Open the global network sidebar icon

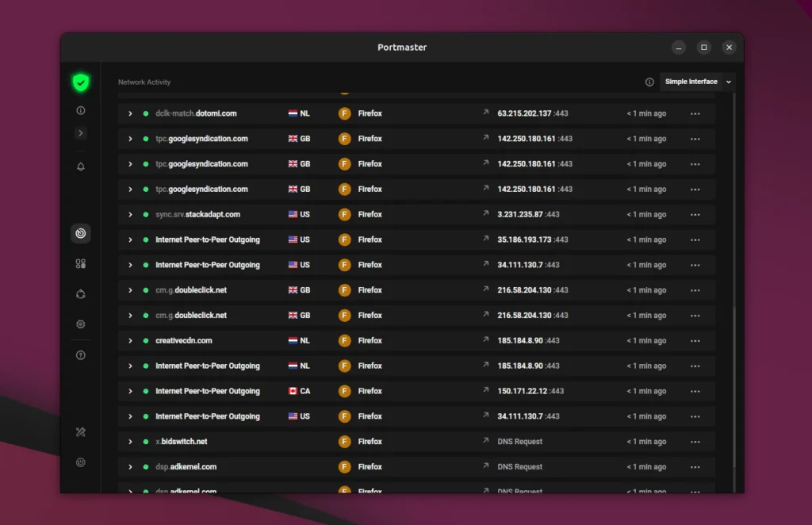[x=80, y=293]
